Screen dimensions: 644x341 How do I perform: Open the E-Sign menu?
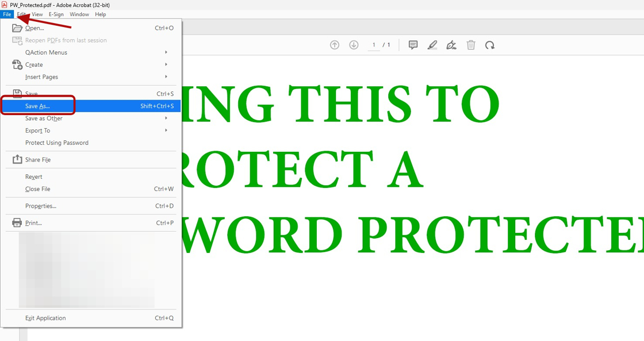tap(56, 14)
